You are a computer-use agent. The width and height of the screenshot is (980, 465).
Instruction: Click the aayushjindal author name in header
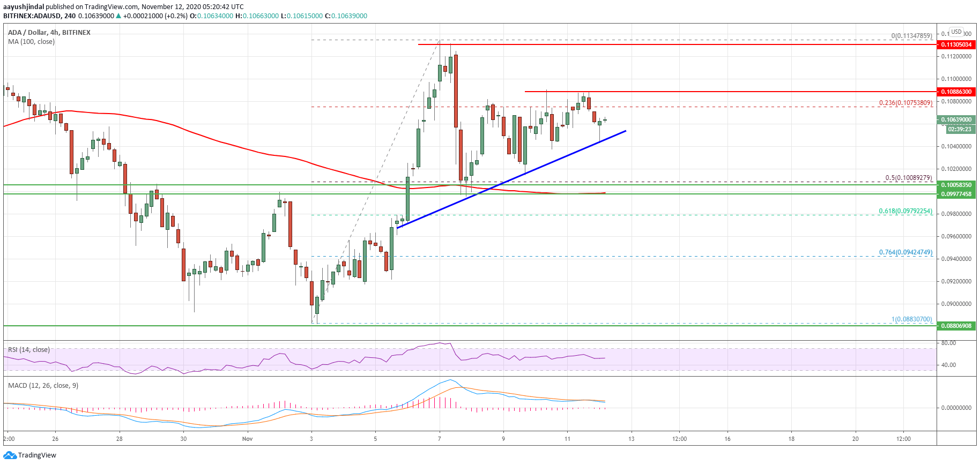24,7
